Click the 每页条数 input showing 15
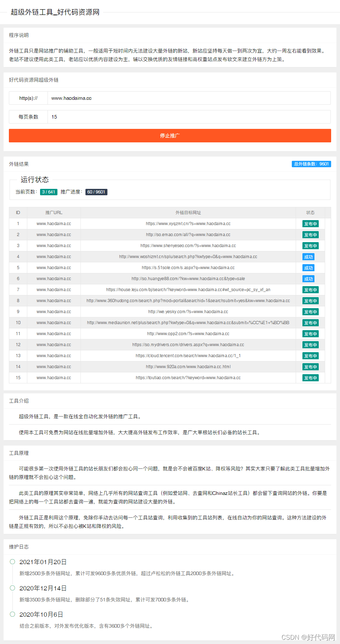The height and width of the screenshot is (644, 340). 189,117
